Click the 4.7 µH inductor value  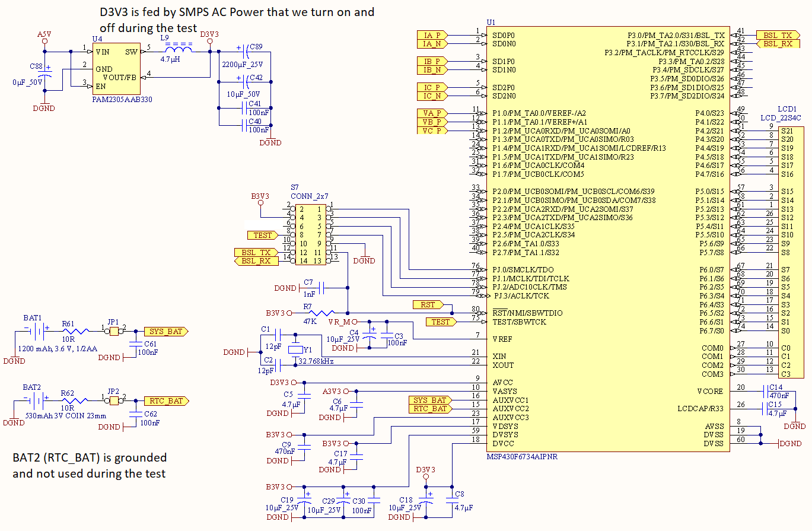[x=171, y=59]
